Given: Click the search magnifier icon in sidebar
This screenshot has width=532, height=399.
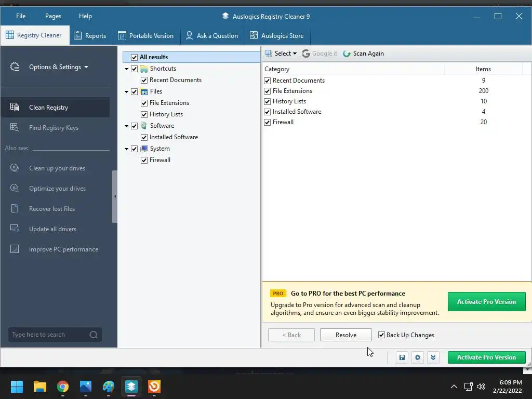Looking at the screenshot, I should (x=94, y=335).
